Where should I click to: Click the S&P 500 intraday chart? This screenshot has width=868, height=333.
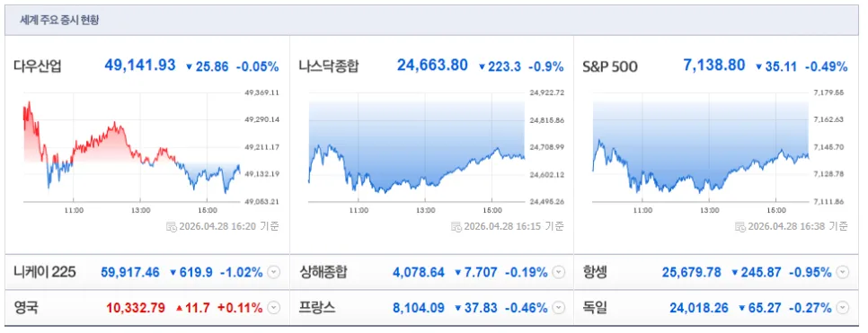(x=700, y=147)
